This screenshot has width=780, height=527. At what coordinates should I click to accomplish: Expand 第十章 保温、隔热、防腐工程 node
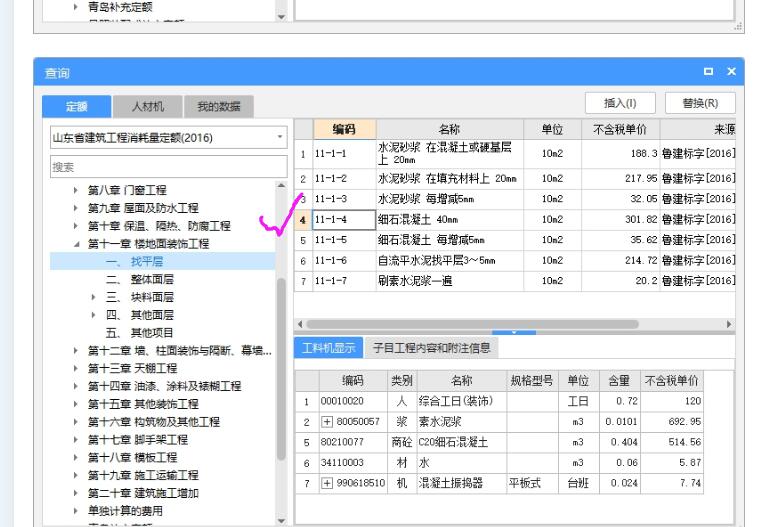(x=76, y=226)
